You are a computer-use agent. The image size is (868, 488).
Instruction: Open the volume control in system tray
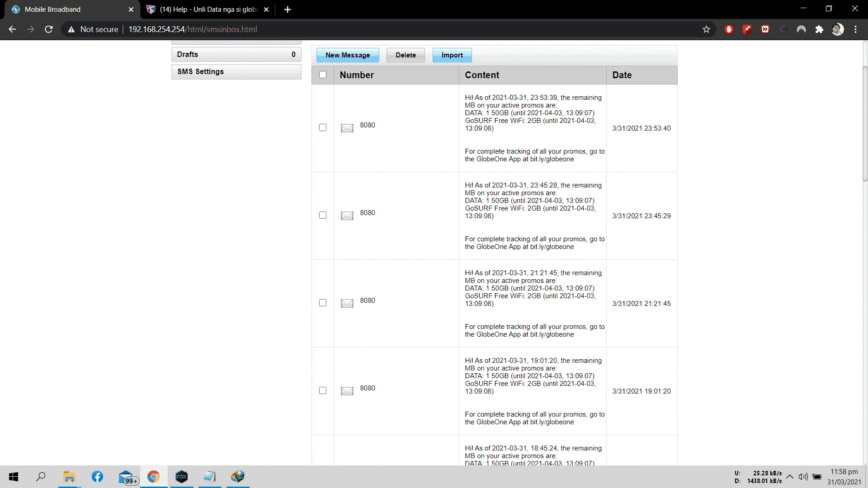pyautogui.click(x=803, y=477)
